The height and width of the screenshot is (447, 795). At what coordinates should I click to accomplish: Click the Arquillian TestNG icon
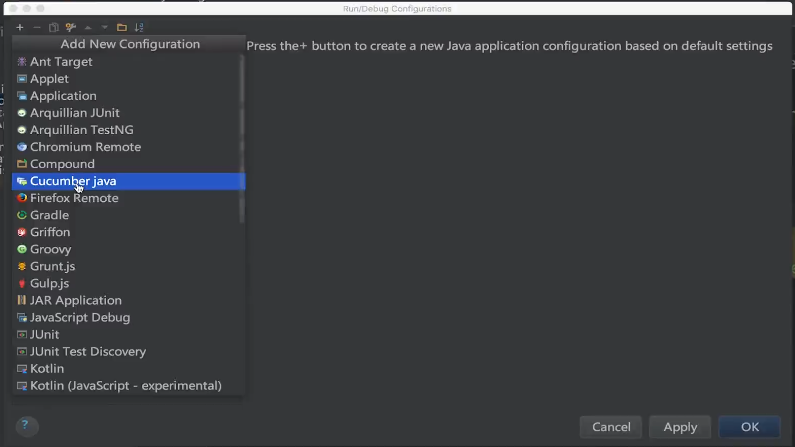click(22, 130)
